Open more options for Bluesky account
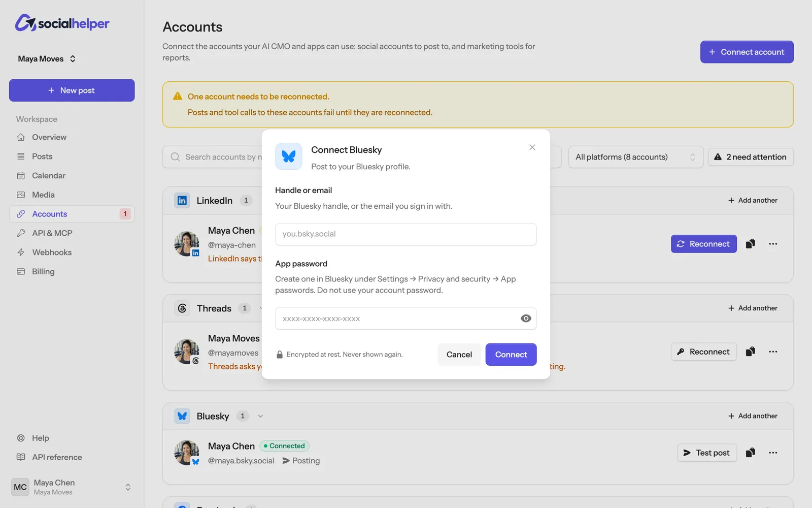The width and height of the screenshot is (812, 508). click(x=773, y=453)
